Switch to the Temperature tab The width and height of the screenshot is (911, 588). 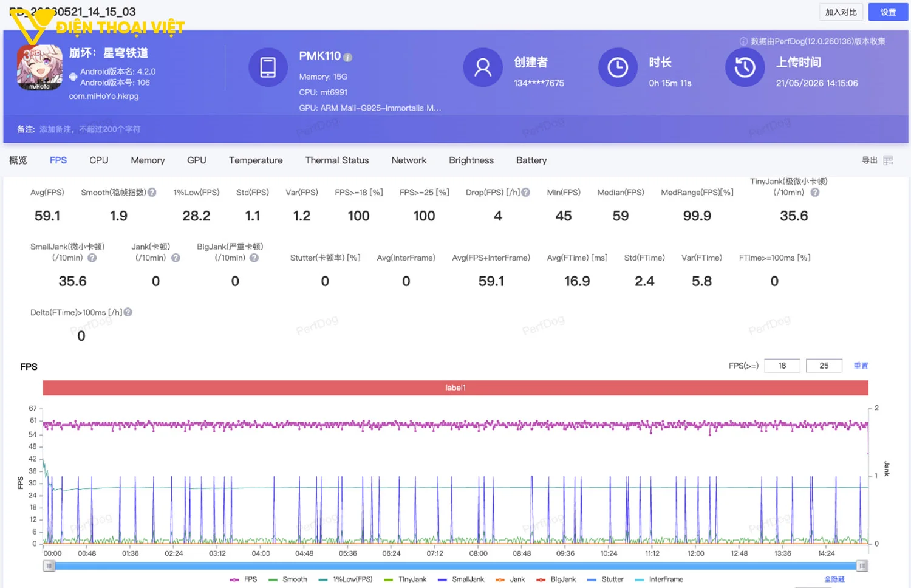[x=256, y=160]
